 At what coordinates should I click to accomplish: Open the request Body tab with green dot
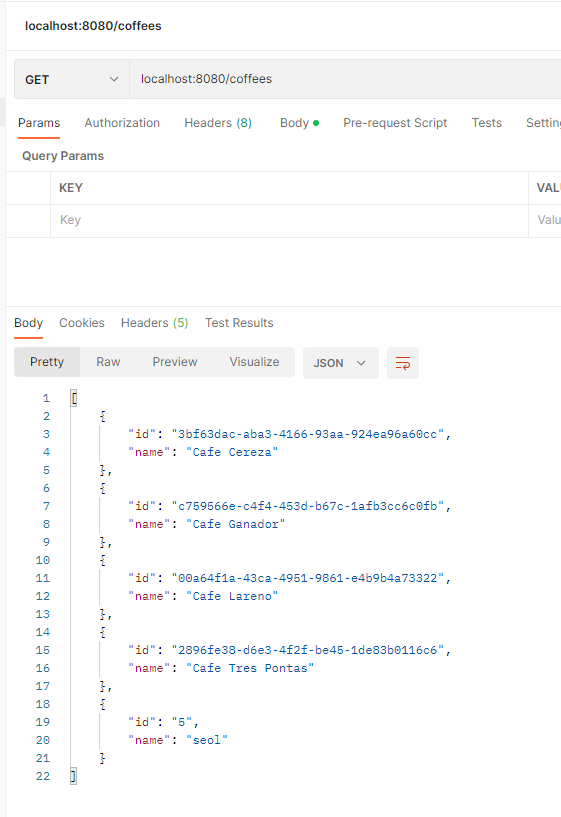(300, 123)
